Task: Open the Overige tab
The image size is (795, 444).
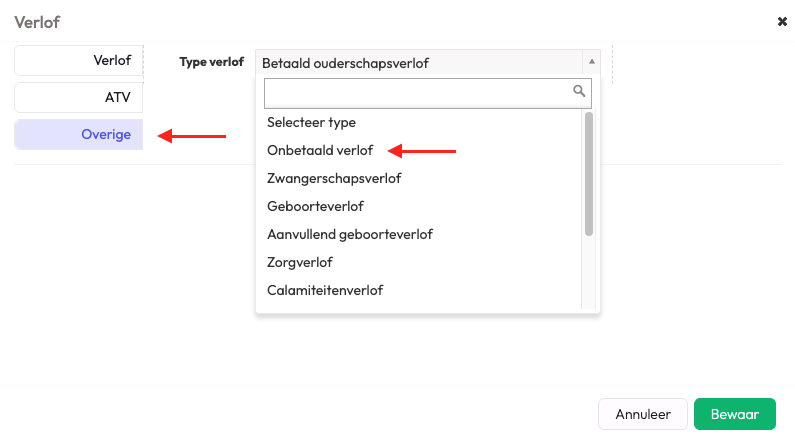Action: [79, 134]
